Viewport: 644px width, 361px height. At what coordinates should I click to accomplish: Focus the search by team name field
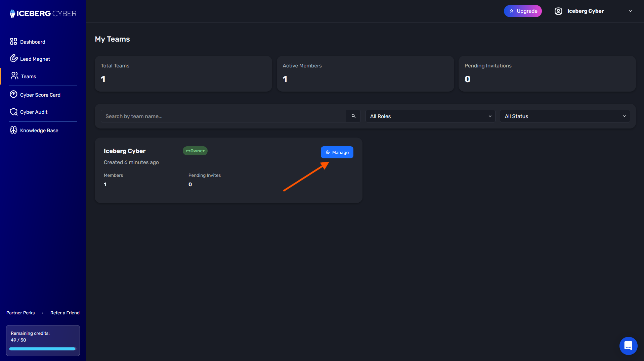click(x=223, y=116)
